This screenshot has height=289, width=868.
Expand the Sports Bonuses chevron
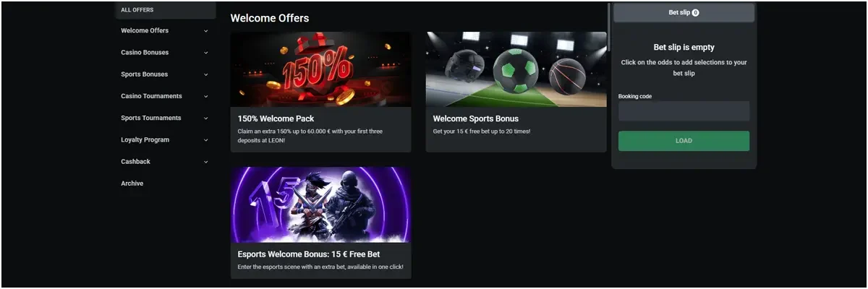click(x=206, y=74)
